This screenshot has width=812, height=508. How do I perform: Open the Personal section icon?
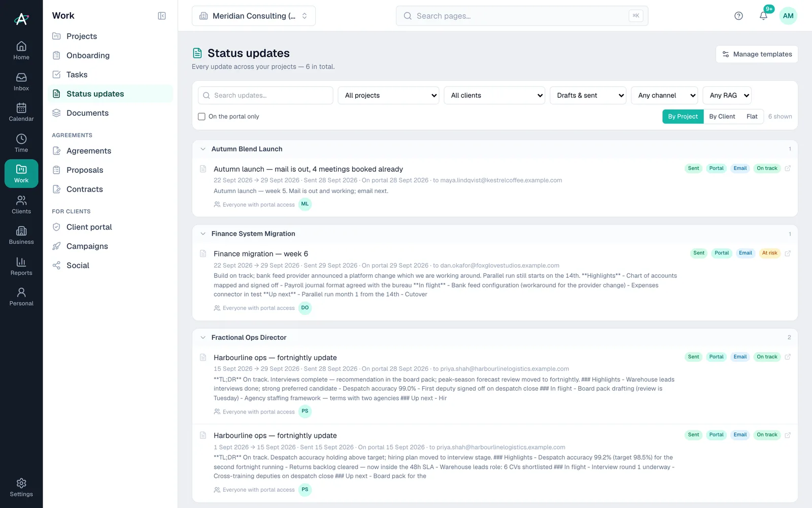click(x=21, y=297)
